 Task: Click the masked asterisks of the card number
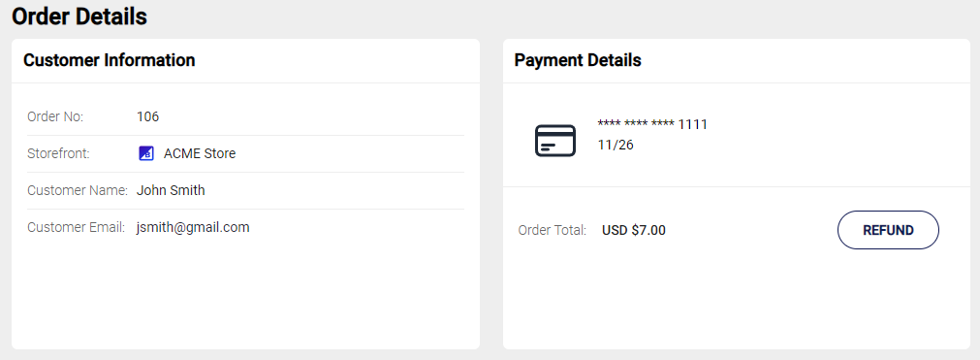(636, 122)
